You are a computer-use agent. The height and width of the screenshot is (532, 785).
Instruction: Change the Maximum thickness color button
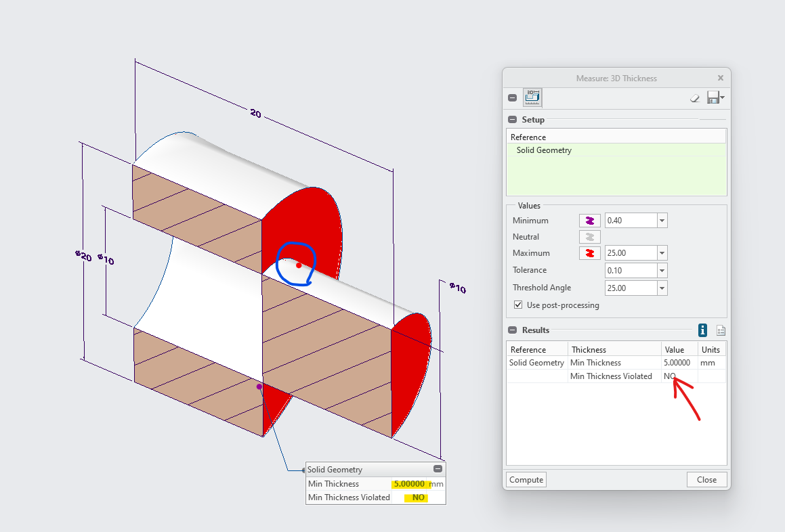point(589,252)
